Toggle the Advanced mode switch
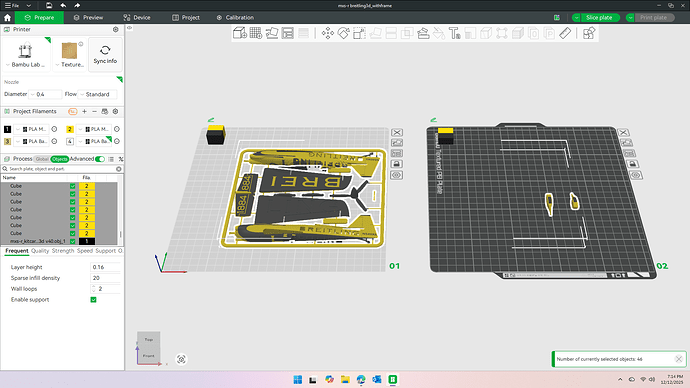This screenshot has height=388, width=690. pyautogui.click(x=100, y=159)
